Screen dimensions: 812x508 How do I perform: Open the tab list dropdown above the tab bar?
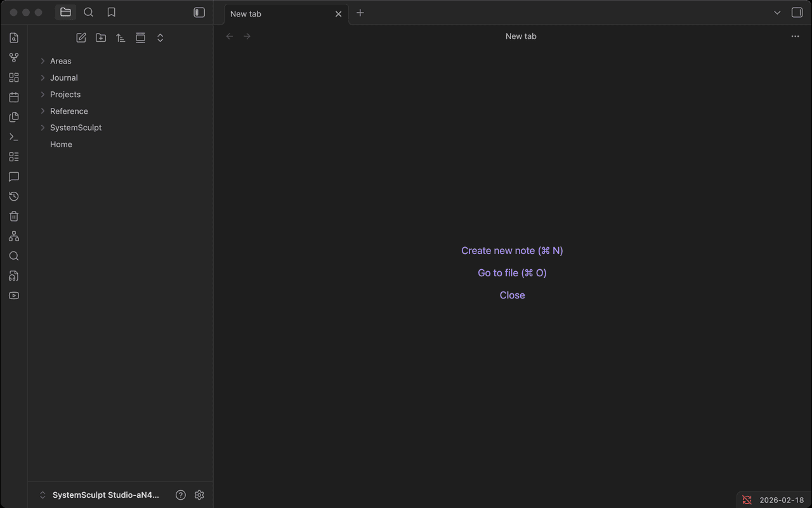tap(776, 12)
